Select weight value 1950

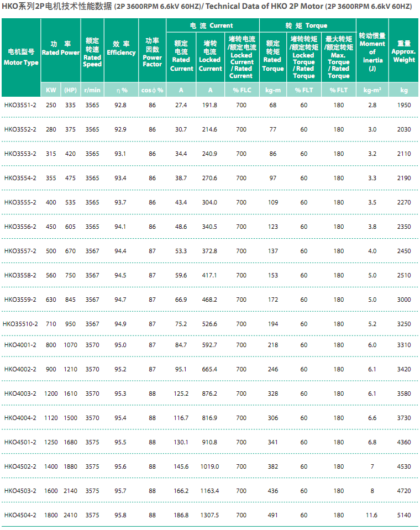[404, 105]
